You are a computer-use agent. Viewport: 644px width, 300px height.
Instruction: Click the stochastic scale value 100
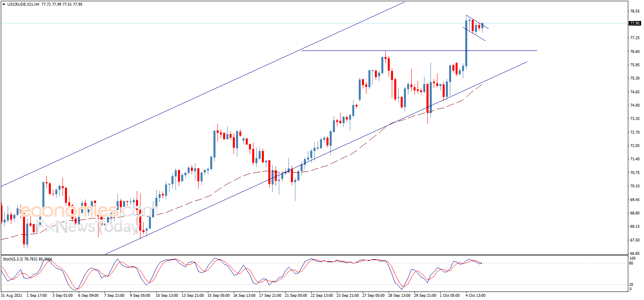633,258
